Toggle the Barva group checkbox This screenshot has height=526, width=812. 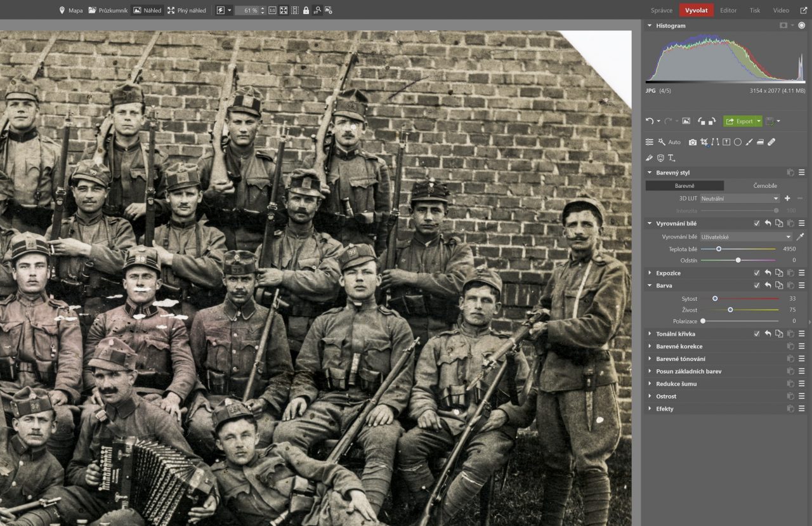click(757, 286)
